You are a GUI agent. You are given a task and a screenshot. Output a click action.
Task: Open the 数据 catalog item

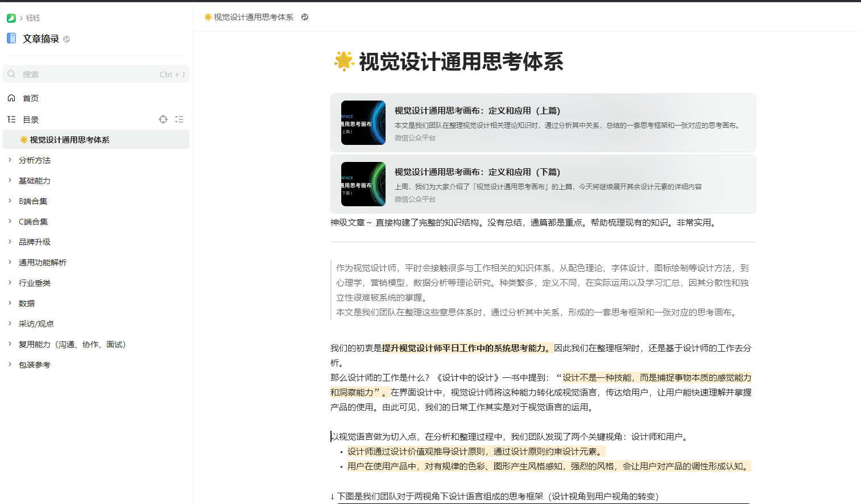[x=27, y=303]
